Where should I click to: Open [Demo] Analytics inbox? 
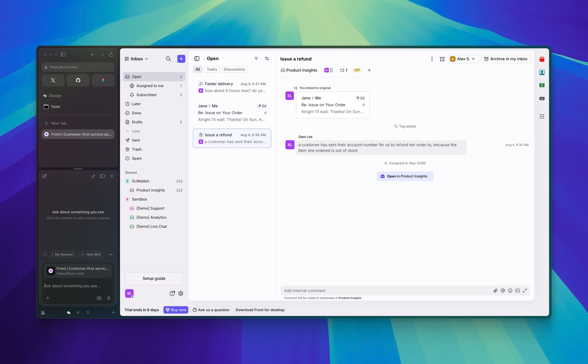coord(154,217)
